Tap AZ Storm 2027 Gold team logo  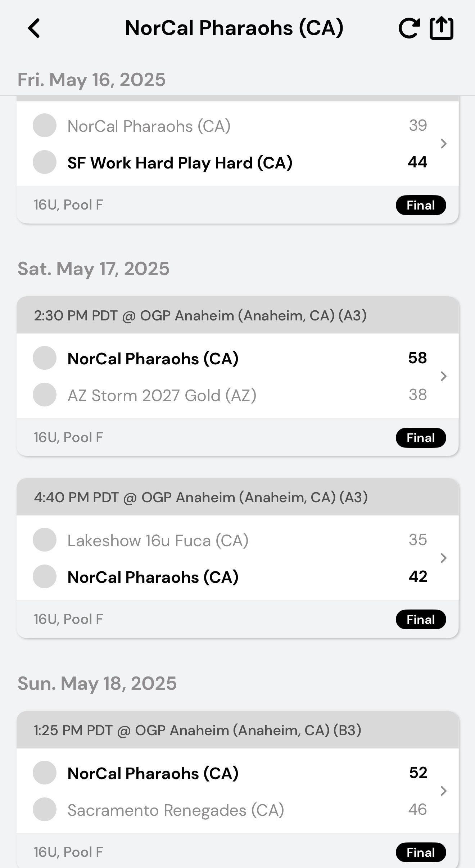pos(45,395)
